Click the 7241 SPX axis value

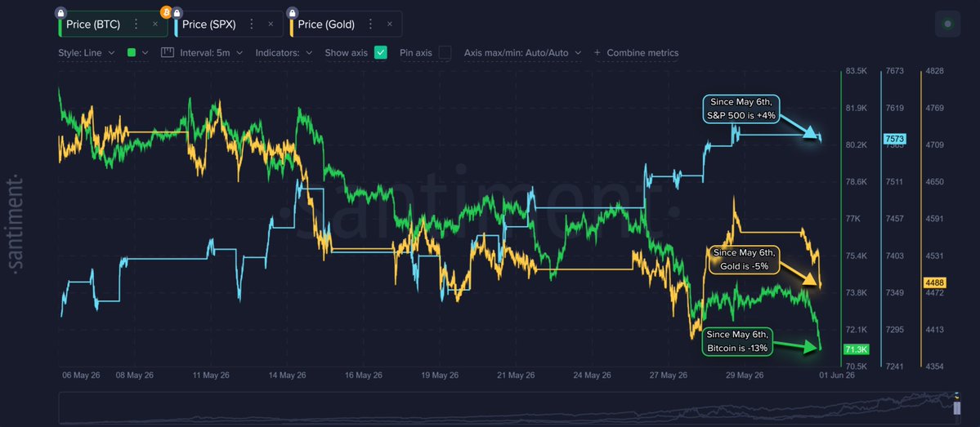(x=895, y=367)
